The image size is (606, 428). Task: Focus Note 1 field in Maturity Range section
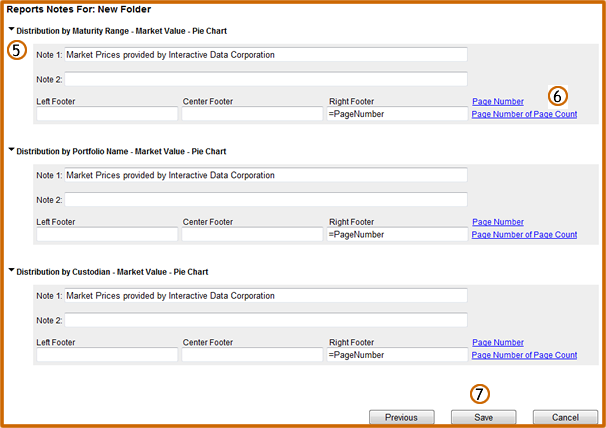(x=266, y=55)
